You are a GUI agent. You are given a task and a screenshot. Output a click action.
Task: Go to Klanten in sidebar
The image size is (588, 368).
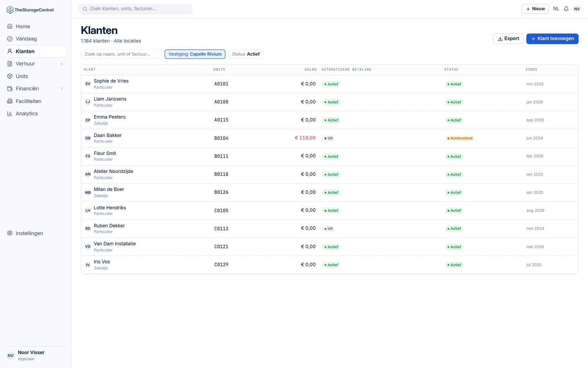[35, 52]
